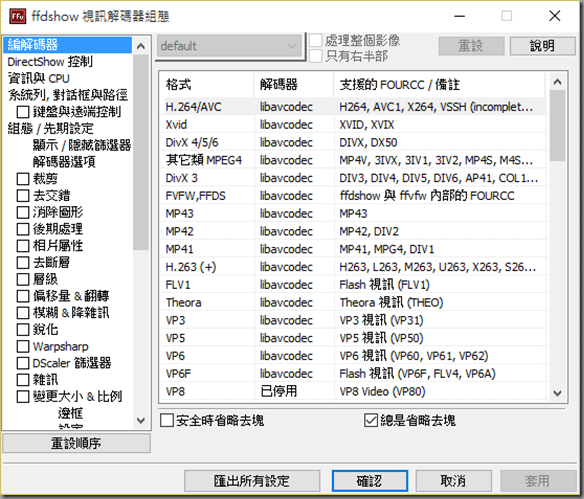Toggle the 總是省略去塊 checkbox
584x499 pixels.
coord(371,421)
